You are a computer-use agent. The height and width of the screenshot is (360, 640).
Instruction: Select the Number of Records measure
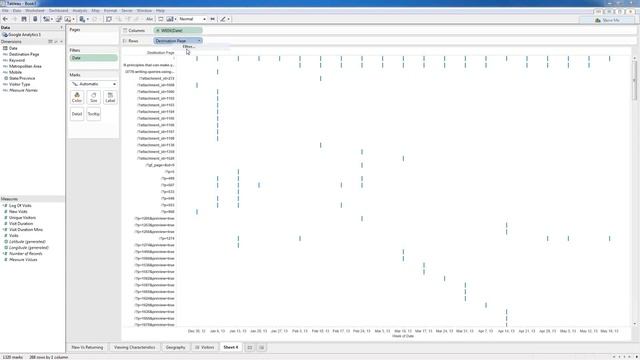point(26,253)
